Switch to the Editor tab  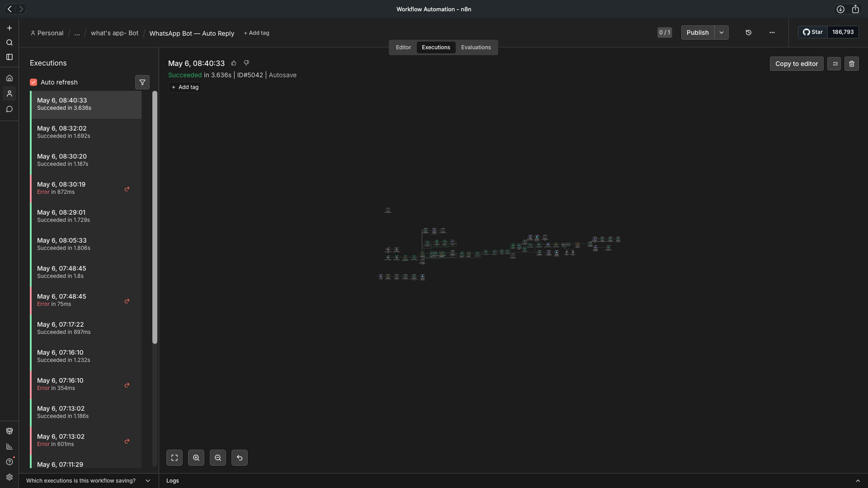[x=403, y=48]
